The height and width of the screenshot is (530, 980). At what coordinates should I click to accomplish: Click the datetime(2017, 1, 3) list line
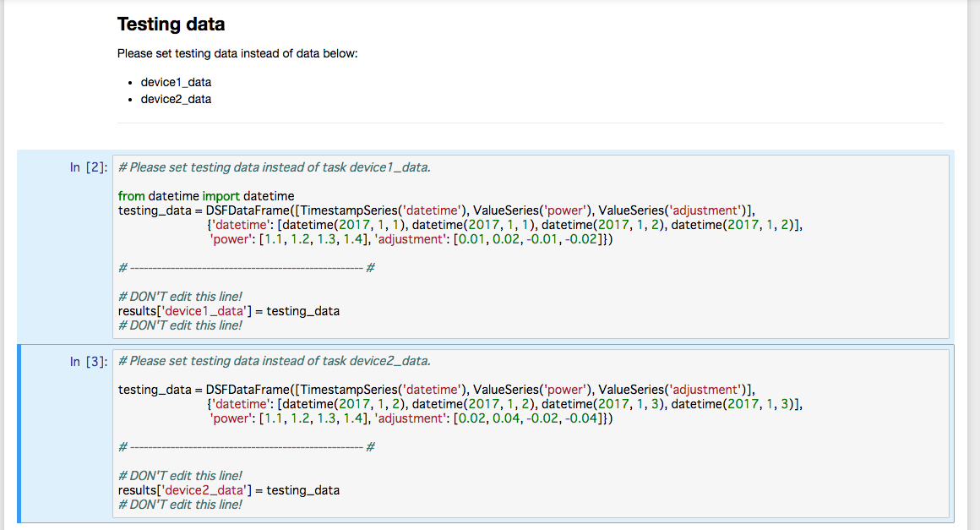(504, 404)
